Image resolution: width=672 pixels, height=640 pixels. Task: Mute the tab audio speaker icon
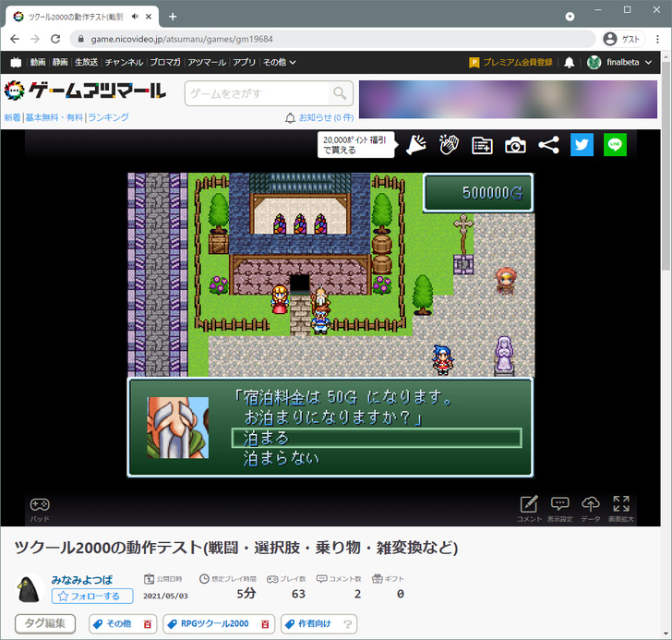pyautogui.click(x=135, y=17)
